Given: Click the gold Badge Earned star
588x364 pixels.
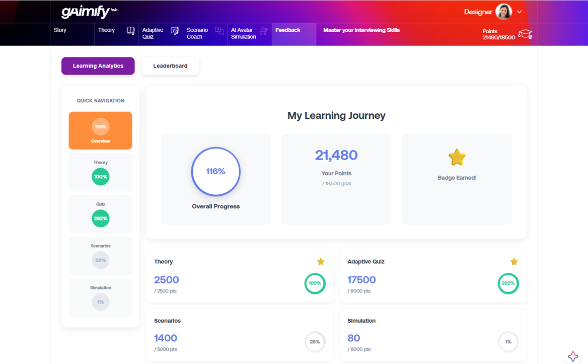Looking at the screenshot, I should tap(457, 158).
